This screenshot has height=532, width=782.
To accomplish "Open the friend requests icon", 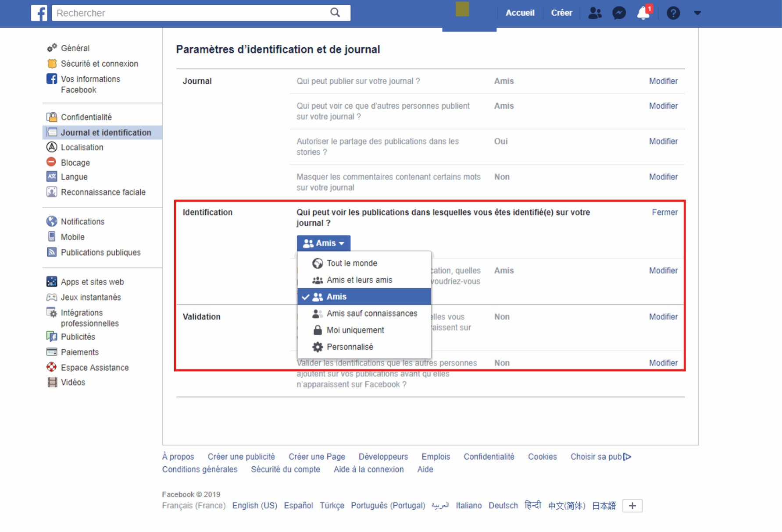I will point(595,13).
